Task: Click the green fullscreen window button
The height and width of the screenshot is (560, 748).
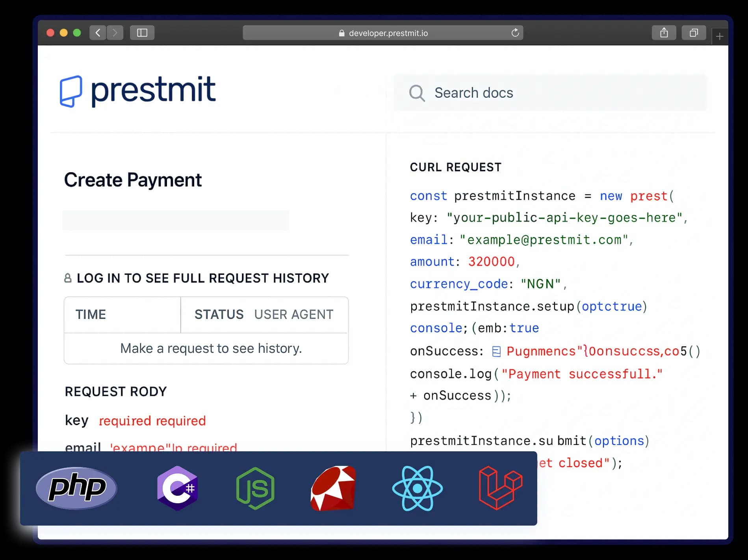Action: [x=77, y=33]
